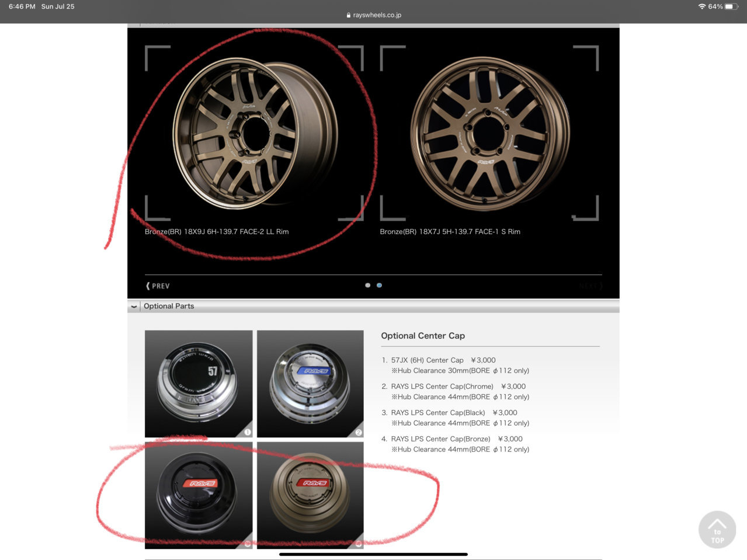The width and height of the screenshot is (747, 560).
Task: Select the first gallery page dot
Action: click(x=367, y=285)
